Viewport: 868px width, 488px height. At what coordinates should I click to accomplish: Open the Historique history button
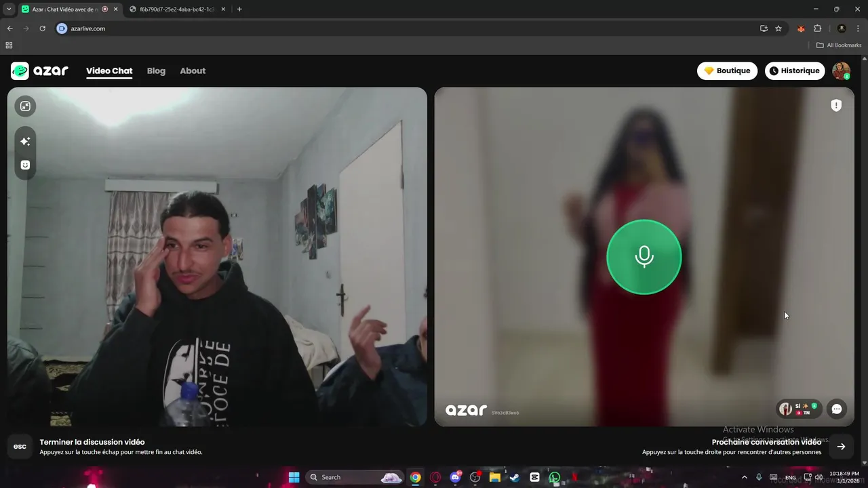point(795,70)
